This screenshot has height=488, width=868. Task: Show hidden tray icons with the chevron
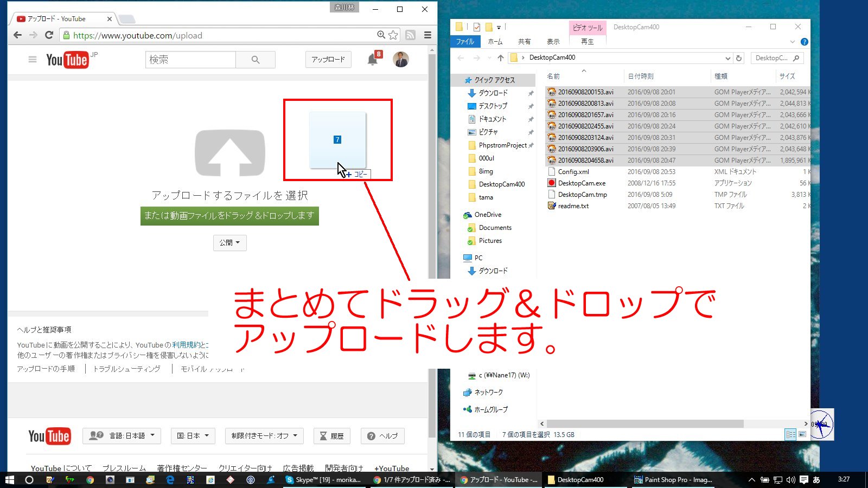[x=751, y=479]
